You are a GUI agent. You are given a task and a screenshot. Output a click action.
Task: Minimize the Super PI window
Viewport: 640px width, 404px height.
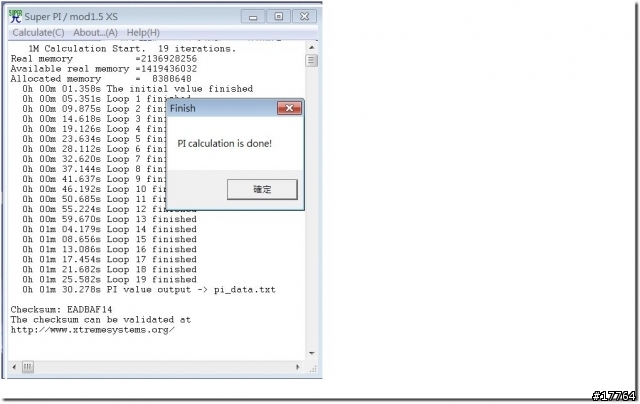[253, 17]
